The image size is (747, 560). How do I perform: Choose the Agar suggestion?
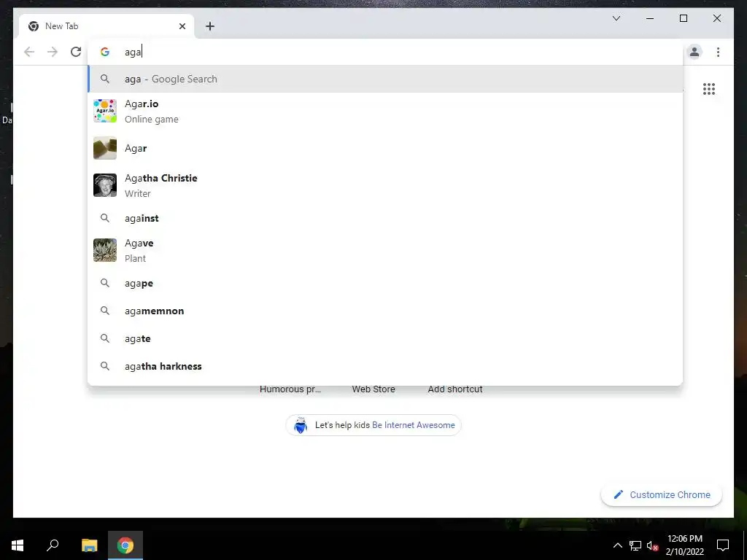pos(385,148)
